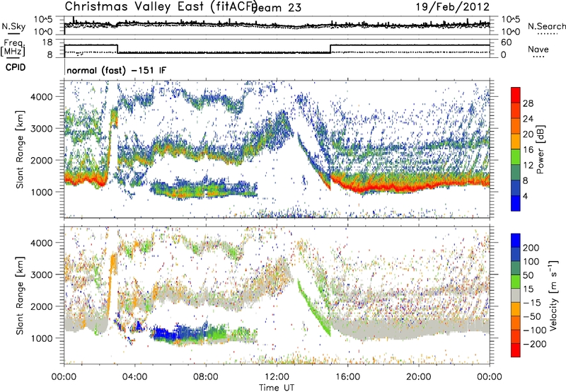Click the '200' label on Velocity colorbar
Image resolution: width=566 pixels, height=392 pixels.
[x=531, y=248]
